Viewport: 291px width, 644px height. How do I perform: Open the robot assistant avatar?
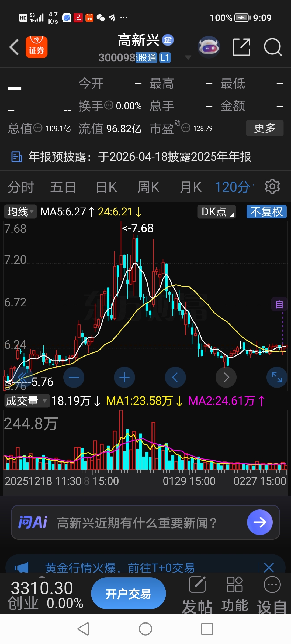click(209, 47)
